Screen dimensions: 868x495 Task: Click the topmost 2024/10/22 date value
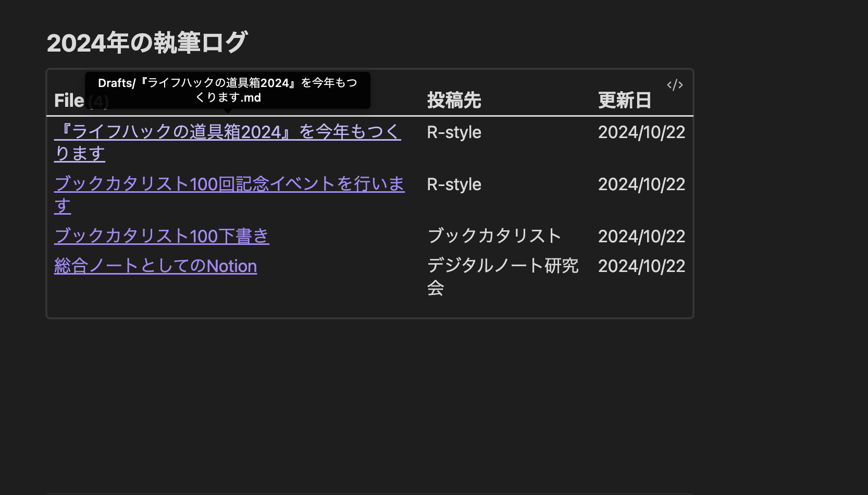tap(641, 132)
